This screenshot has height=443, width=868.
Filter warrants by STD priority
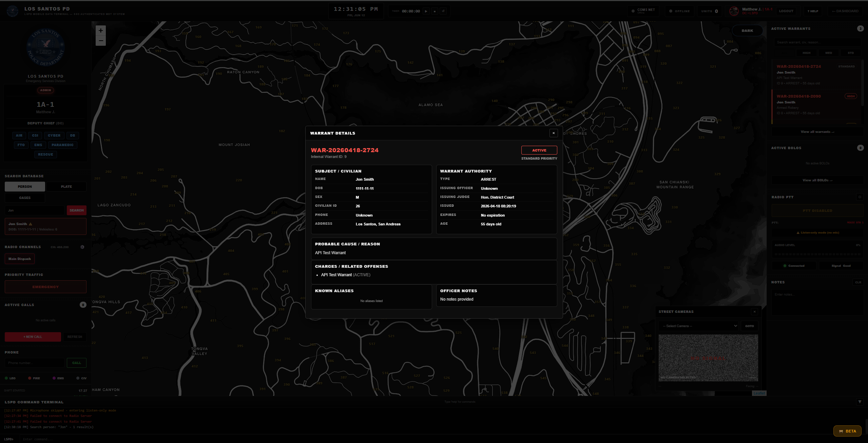click(851, 53)
